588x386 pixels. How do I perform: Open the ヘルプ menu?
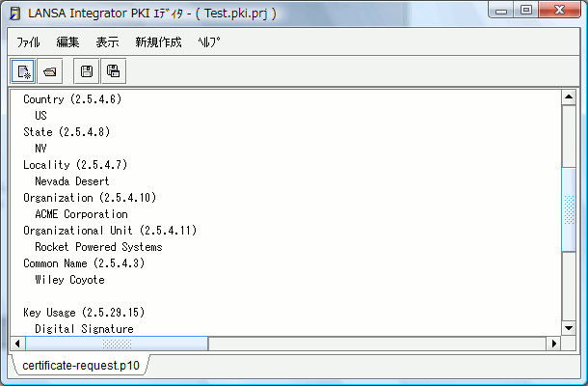pyautogui.click(x=209, y=42)
